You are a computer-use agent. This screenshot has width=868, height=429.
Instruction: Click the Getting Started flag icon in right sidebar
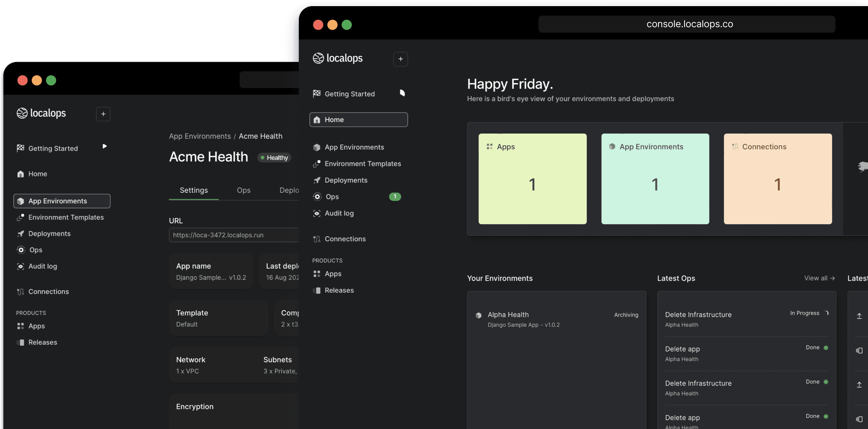317,93
